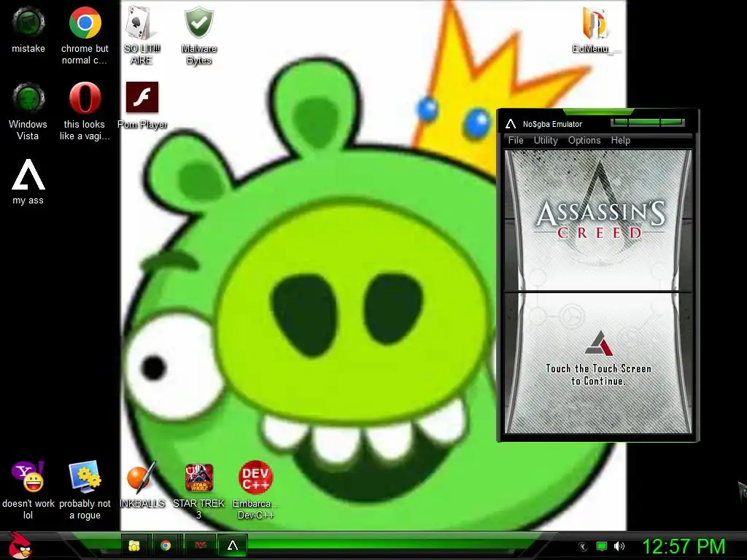Select the Flash icon labeled "Porn Player"
The image size is (747, 560).
click(x=142, y=105)
